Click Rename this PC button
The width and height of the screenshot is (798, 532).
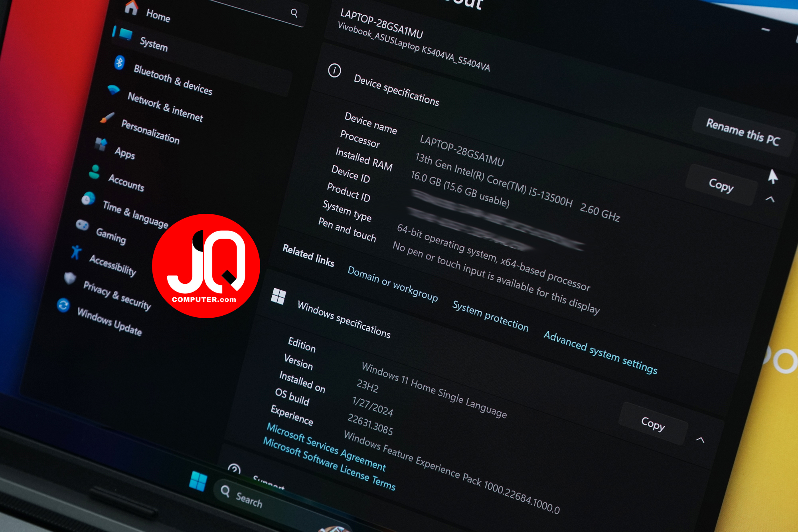pos(743,132)
